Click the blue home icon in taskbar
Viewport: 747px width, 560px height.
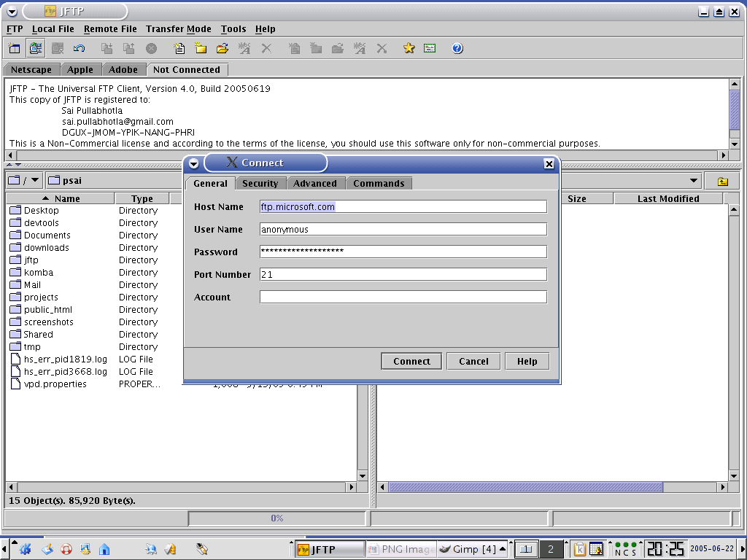coord(104,550)
